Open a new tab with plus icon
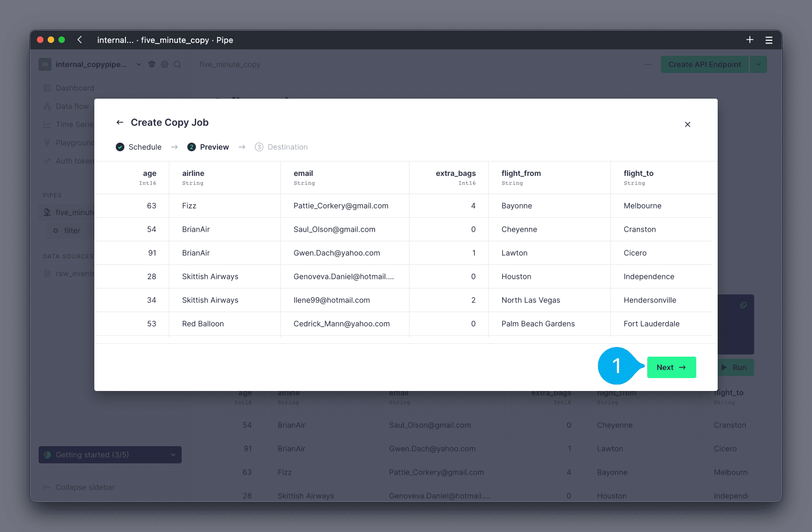This screenshot has width=812, height=532. [749, 40]
